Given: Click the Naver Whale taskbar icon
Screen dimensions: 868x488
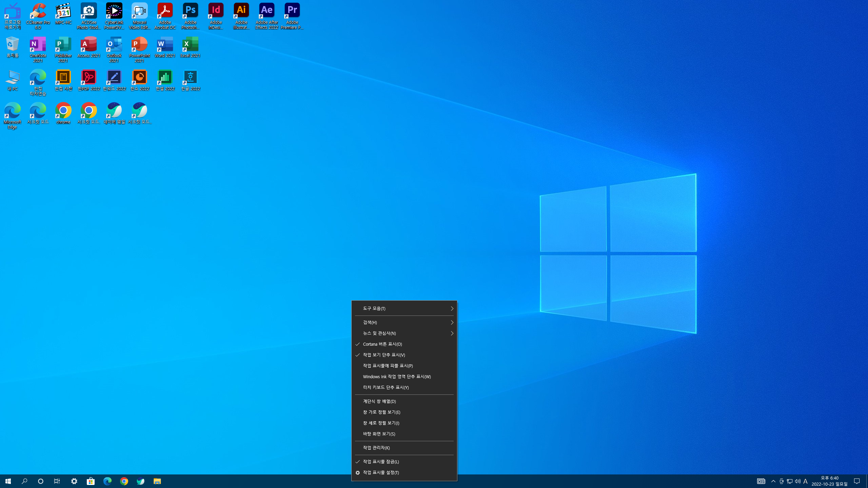Looking at the screenshot, I should [x=140, y=481].
